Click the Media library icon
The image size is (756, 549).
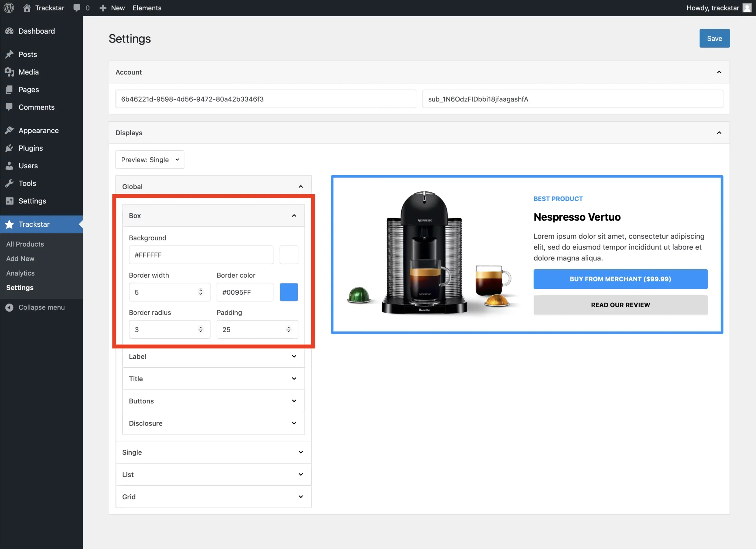[9, 72]
